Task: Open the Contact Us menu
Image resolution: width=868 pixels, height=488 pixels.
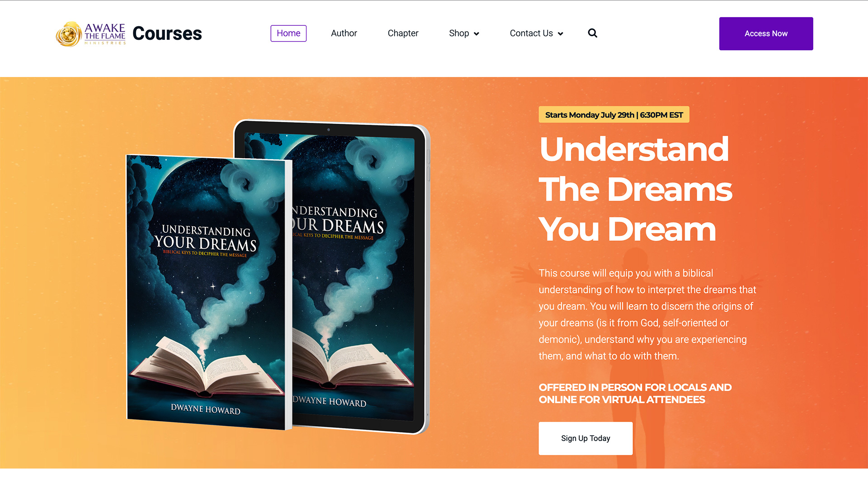Action: [531, 33]
